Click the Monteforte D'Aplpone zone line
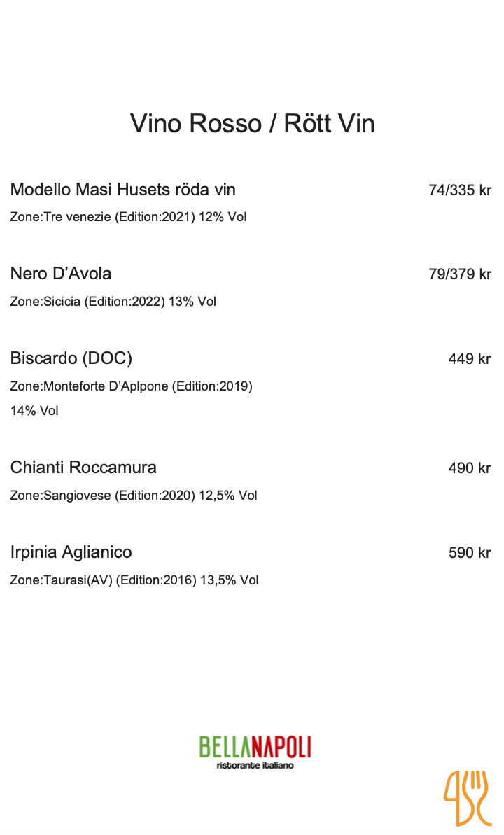 131,386
